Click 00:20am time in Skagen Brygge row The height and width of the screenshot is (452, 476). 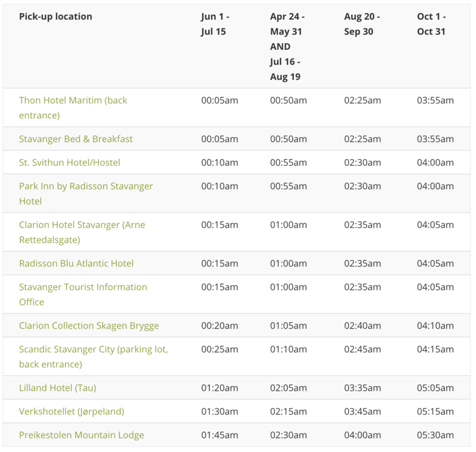[219, 326]
